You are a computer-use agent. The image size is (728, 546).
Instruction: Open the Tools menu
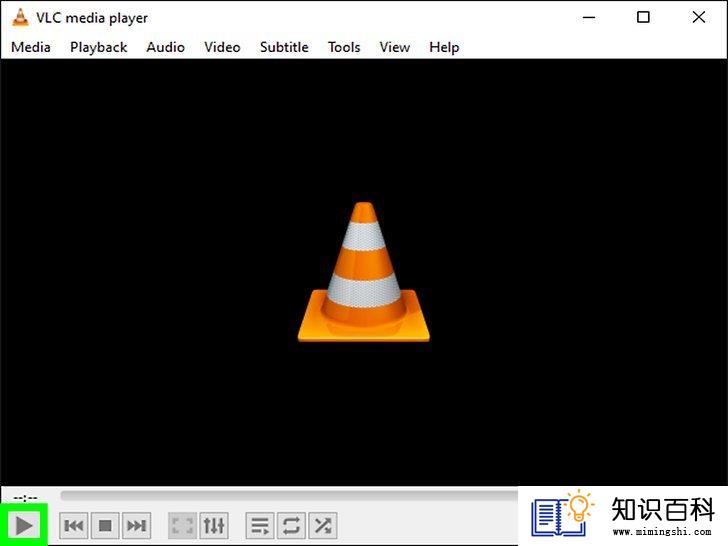(x=344, y=47)
